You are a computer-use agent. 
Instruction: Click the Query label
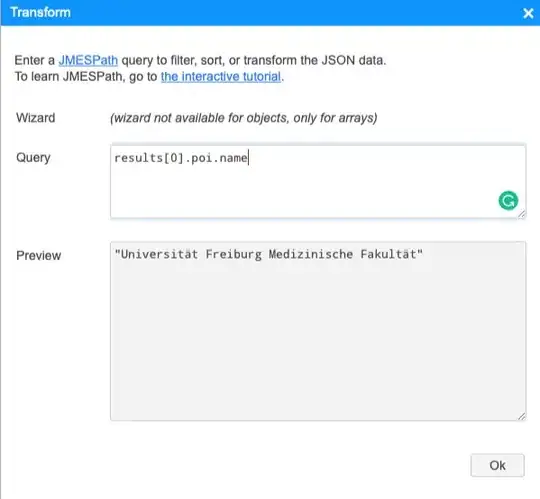click(x=33, y=158)
